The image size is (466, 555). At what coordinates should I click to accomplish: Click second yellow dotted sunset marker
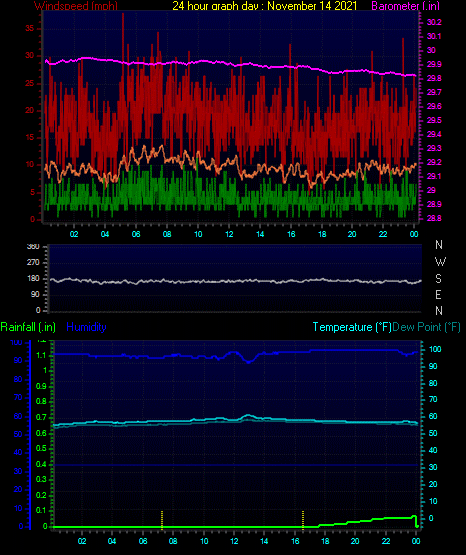click(303, 519)
